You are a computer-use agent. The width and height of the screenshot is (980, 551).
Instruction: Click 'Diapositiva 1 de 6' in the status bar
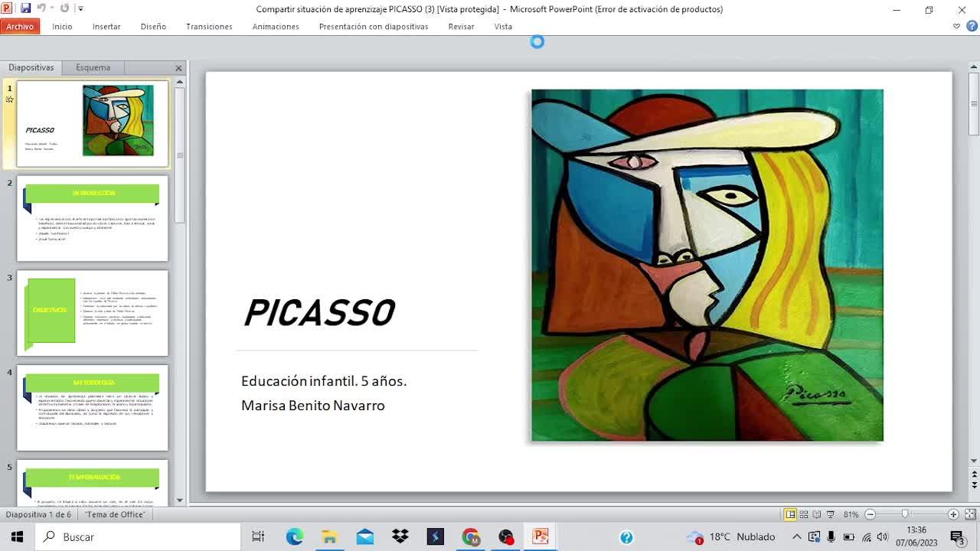(38, 514)
